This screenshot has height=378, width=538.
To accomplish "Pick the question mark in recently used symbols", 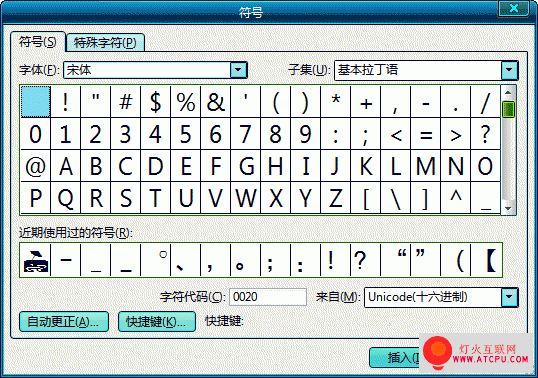I will pyautogui.click(x=365, y=260).
